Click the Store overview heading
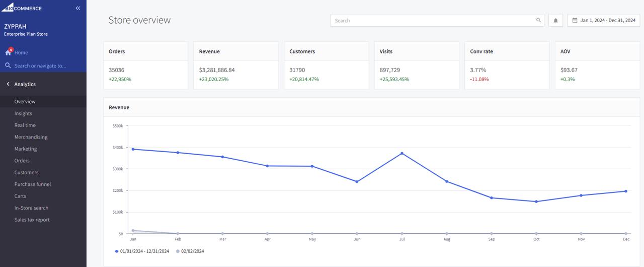 point(139,20)
